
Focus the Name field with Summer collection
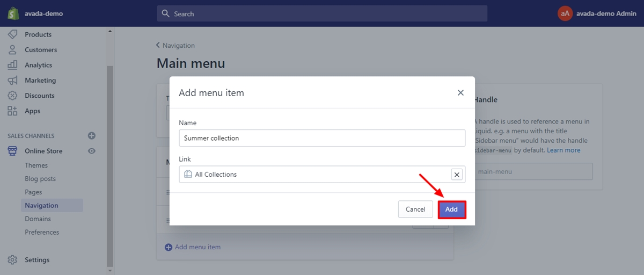coord(322,138)
